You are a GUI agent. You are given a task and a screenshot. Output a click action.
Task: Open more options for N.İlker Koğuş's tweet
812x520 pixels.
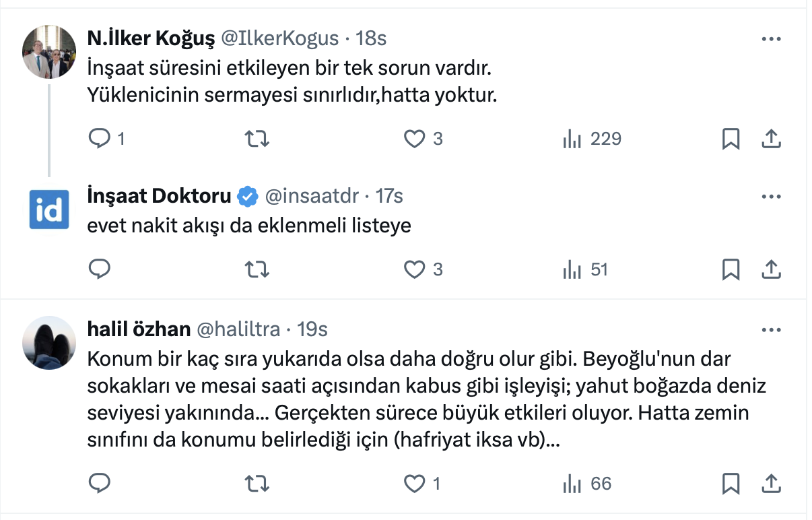pos(771,39)
